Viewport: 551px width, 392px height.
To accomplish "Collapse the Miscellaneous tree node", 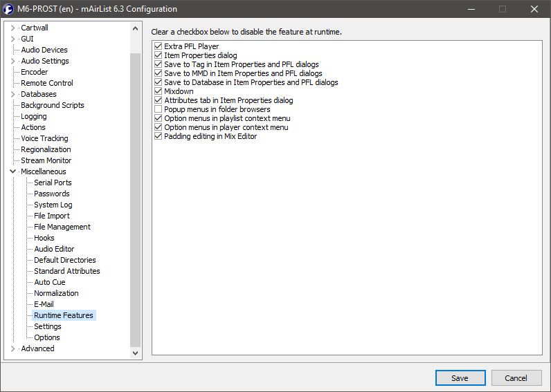I will pos(12,171).
